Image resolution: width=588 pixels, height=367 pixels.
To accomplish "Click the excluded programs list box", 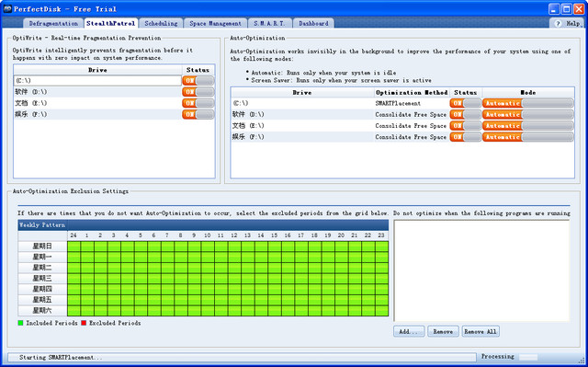I will point(481,271).
